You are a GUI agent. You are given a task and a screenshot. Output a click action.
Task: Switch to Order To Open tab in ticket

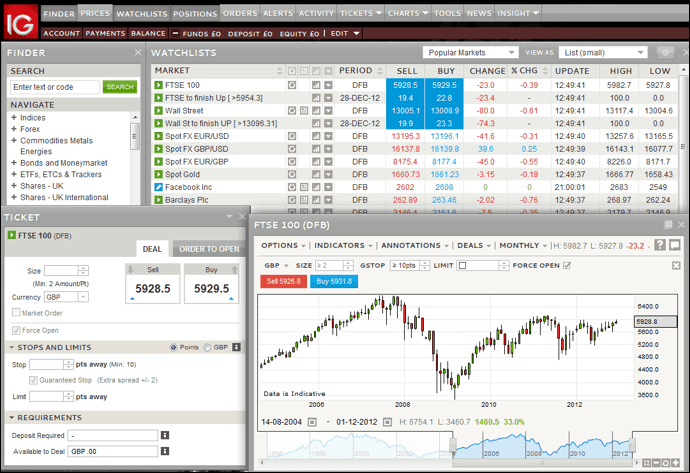209,249
